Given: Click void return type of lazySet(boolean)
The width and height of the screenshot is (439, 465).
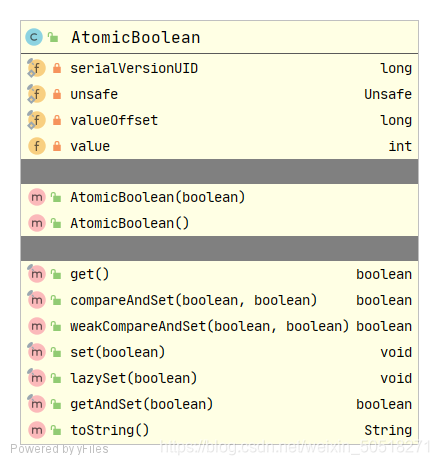Looking at the screenshot, I should coord(396,378).
